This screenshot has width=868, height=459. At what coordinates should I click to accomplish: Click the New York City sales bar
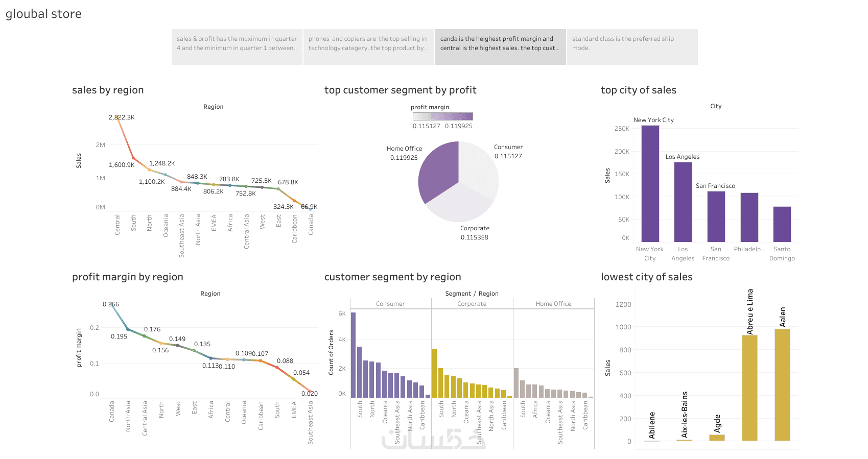coord(650,184)
